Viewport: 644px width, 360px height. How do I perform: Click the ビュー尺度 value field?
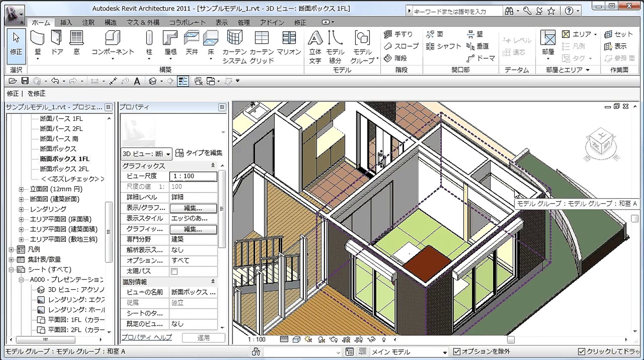coord(193,176)
